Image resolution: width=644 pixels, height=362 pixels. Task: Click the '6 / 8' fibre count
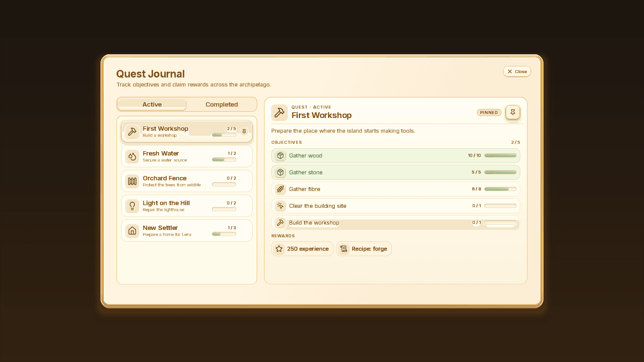point(476,189)
